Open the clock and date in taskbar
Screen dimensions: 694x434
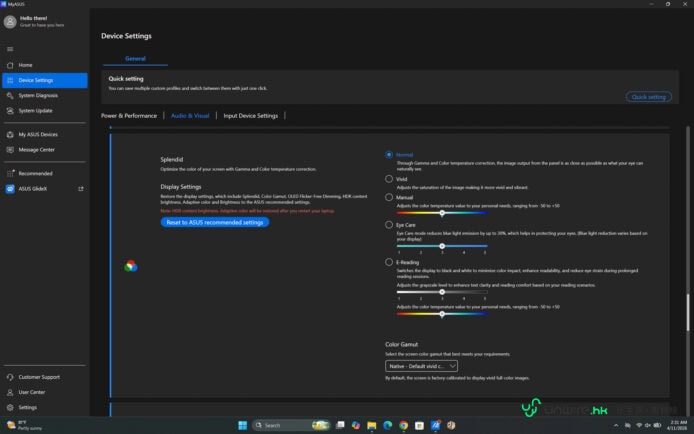(679, 425)
